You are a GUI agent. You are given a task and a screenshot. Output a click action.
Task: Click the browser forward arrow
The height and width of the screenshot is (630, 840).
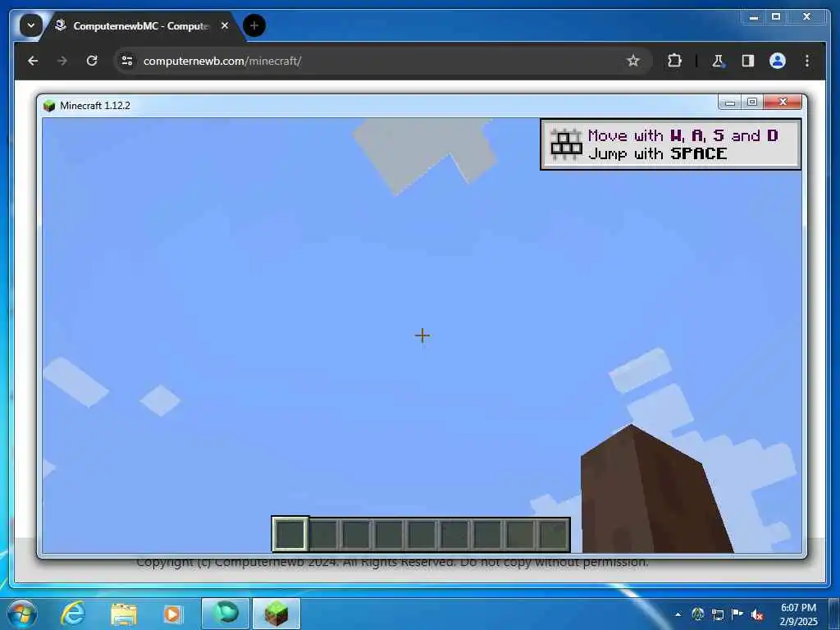pos(62,61)
